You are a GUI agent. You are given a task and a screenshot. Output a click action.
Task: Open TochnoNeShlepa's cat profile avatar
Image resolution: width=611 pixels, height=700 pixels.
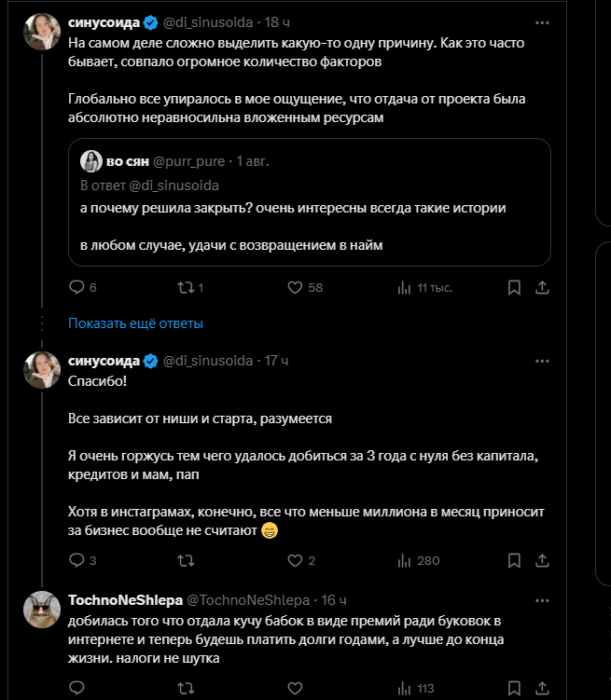point(42,610)
